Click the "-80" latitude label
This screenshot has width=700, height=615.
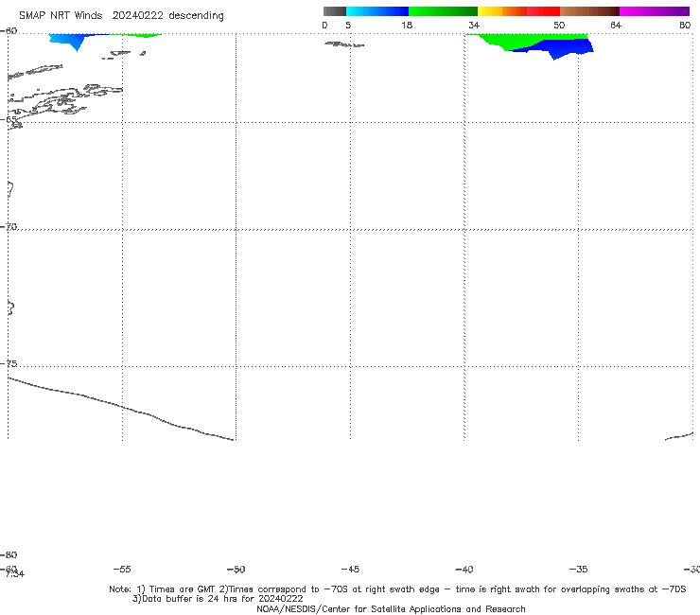click(x=9, y=554)
